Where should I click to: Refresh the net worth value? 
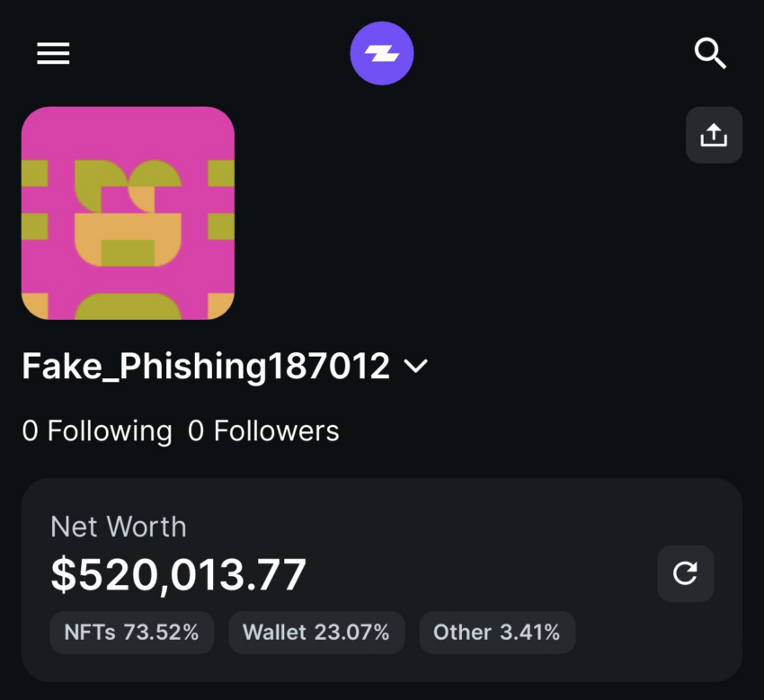click(x=686, y=573)
